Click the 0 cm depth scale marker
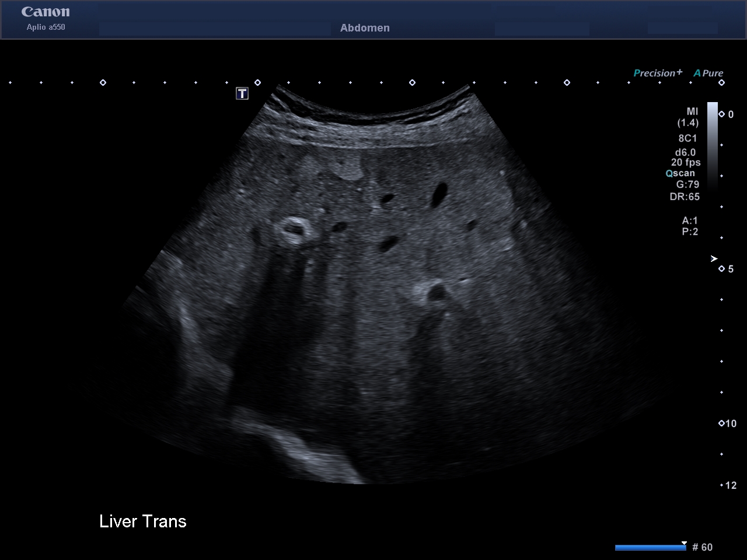This screenshot has height=560, width=747. click(727, 114)
